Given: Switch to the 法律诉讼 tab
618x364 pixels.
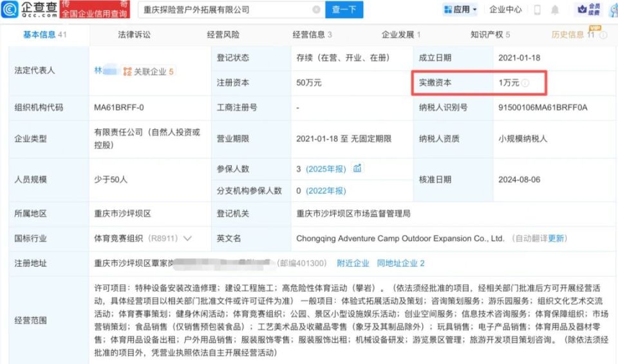Looking at the screenshot, I should click(x=135, y=35).
